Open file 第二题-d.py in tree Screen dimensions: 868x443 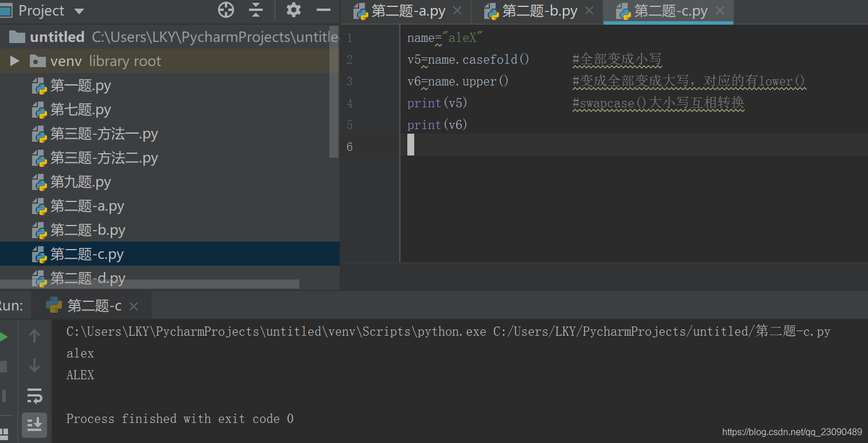[x=88, y=278]
